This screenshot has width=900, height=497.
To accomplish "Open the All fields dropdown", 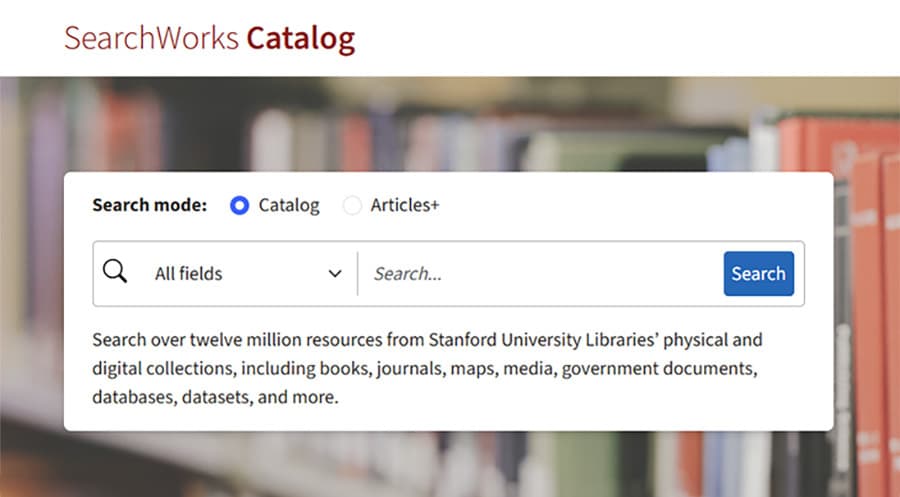I will [x=245, y=273].
